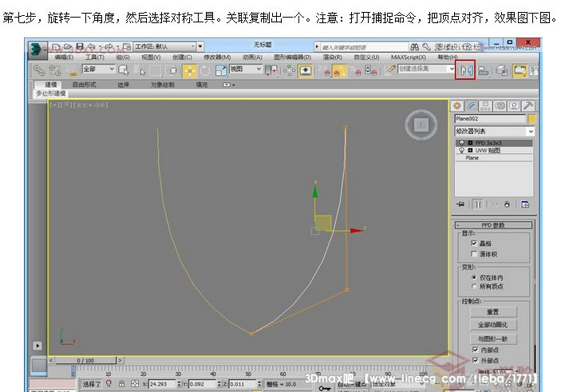The image size is (561, 392).
Task: Click the Pin Stack icon
Action: [x=460, y=204]
